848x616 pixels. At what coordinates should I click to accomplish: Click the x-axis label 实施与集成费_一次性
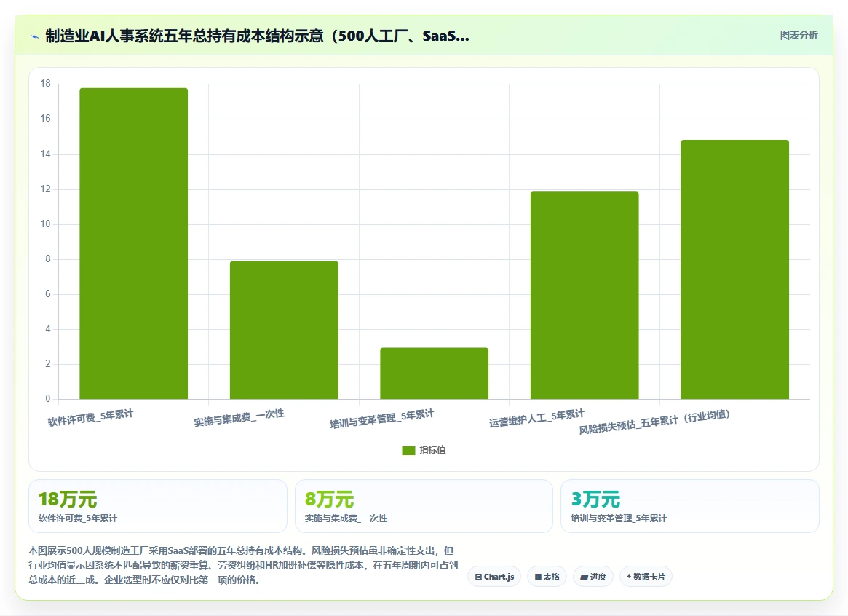point(239,417)
